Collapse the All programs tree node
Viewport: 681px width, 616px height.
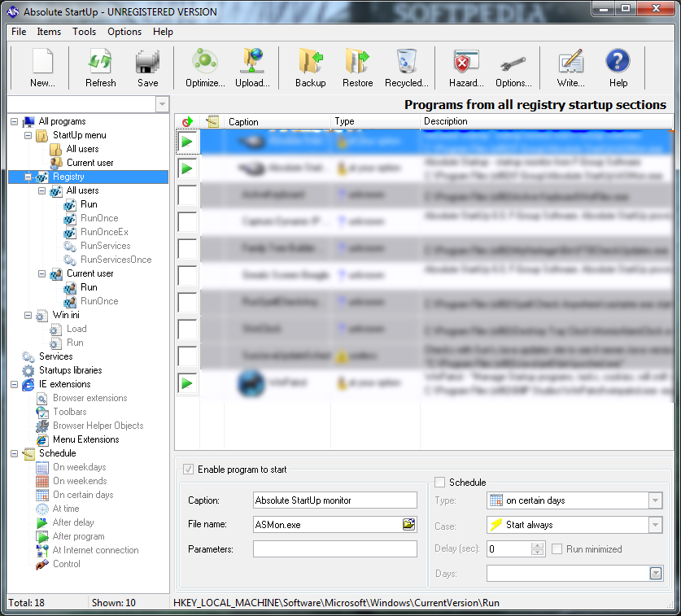(15, 121)
